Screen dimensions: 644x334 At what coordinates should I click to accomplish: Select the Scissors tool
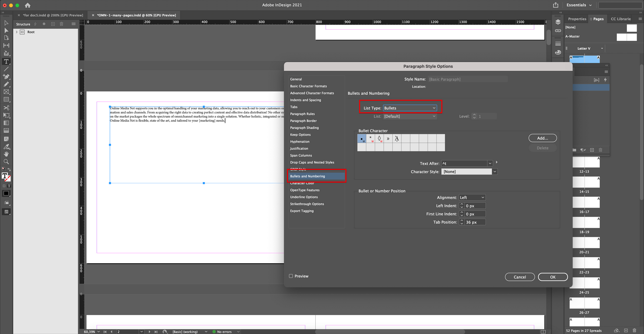point(6,108)
